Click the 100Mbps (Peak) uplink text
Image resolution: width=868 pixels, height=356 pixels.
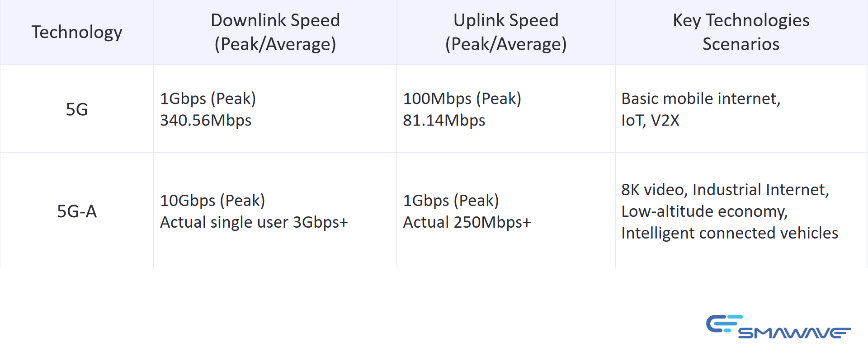tap(462, 98)
